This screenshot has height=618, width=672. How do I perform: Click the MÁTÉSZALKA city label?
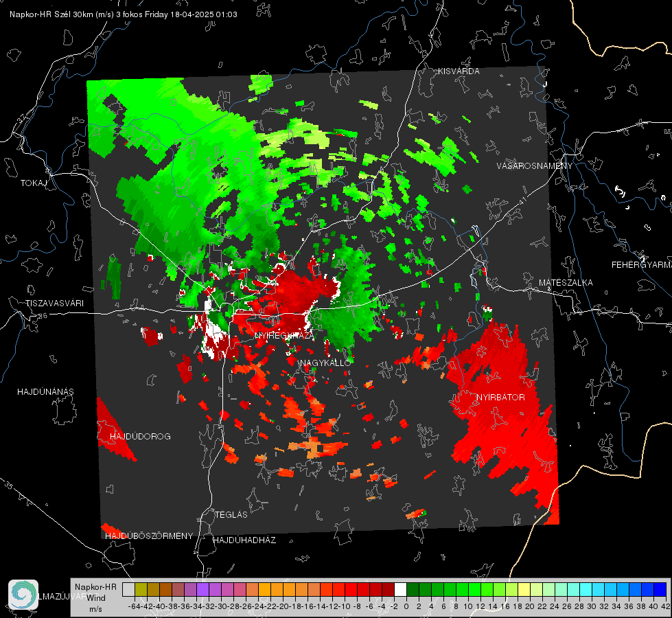click(566, 283)
